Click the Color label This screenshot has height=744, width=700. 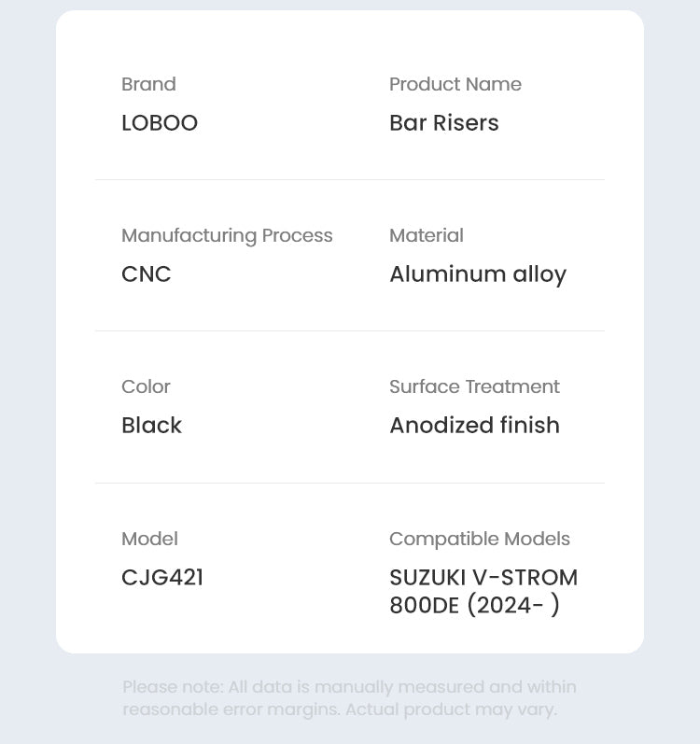pos(146,386)
